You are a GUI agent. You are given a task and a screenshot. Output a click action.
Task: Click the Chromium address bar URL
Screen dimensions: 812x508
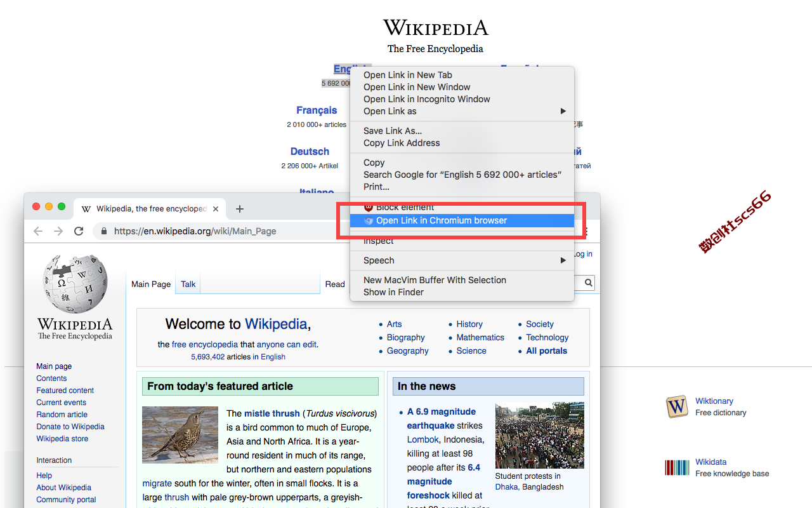(x=195, y=231)
